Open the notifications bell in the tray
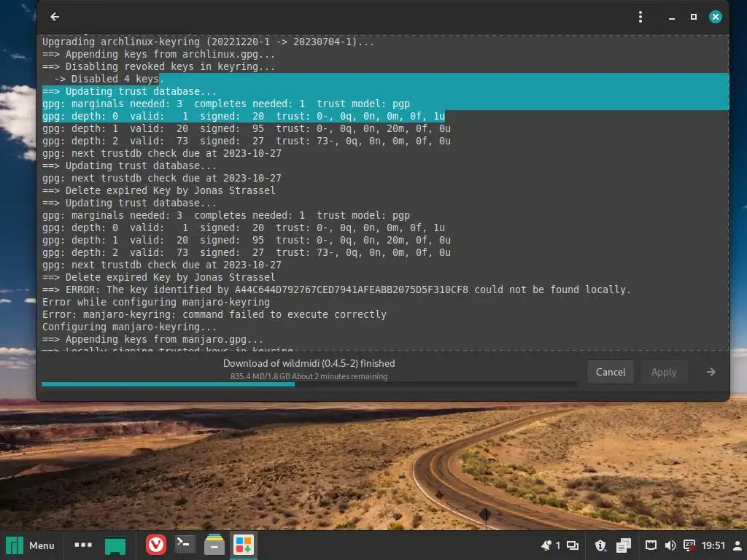Viewport: 747px width, 560px height. tap(547, 545)
